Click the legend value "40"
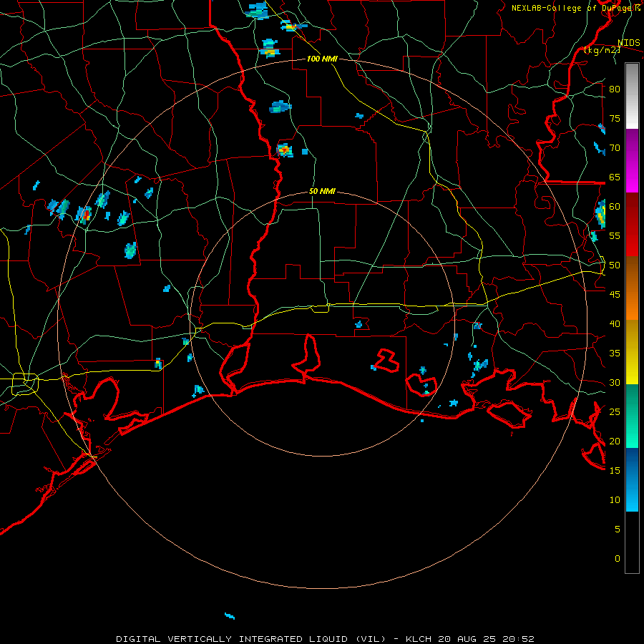Screen dimensions: 644x644 coord(615,323)
